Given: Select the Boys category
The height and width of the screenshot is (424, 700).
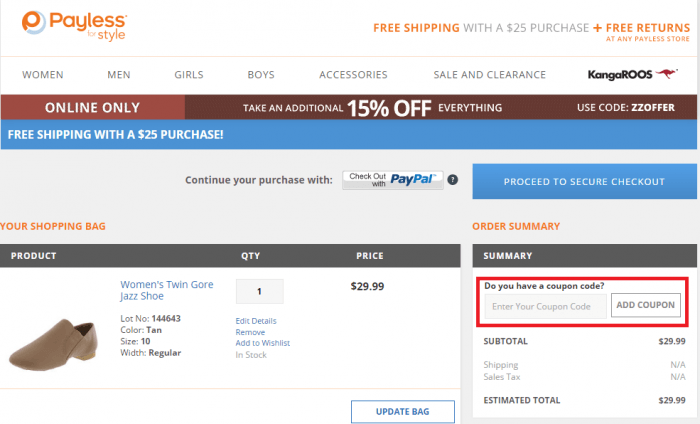Looking at the screenshot, I should coord(261,75).
